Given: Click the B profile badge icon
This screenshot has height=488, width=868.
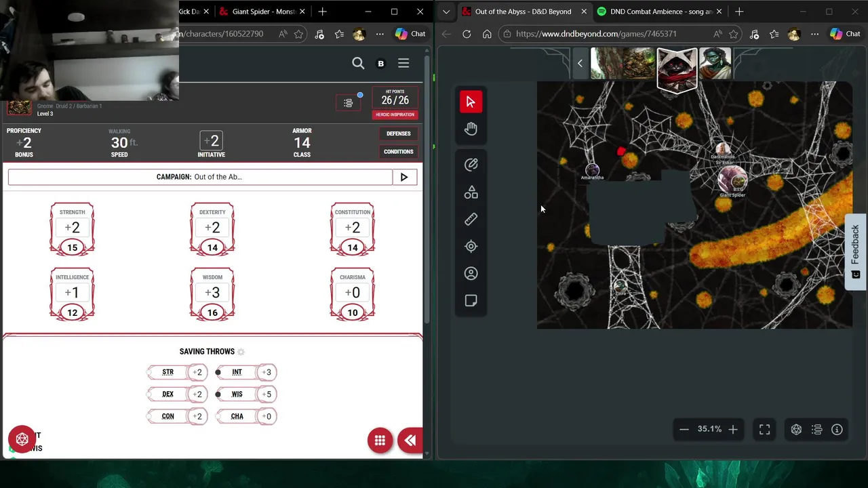Looking at the screenshot, I should [380, 63].
